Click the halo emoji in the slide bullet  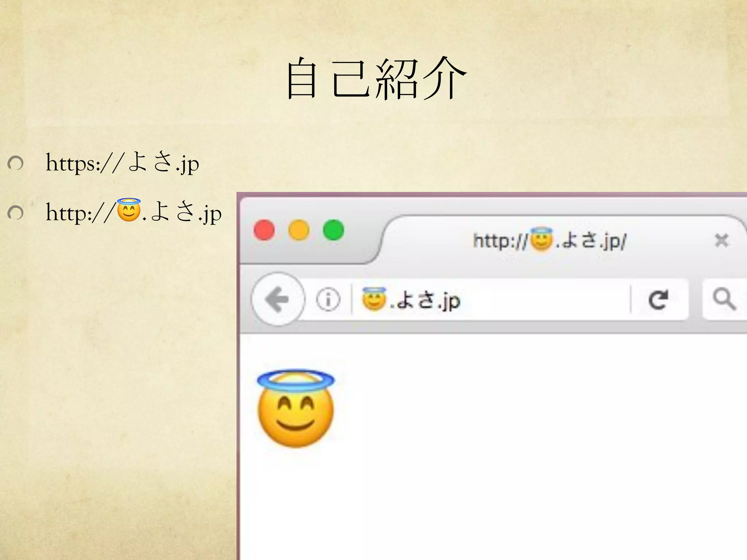pos(129,210)
